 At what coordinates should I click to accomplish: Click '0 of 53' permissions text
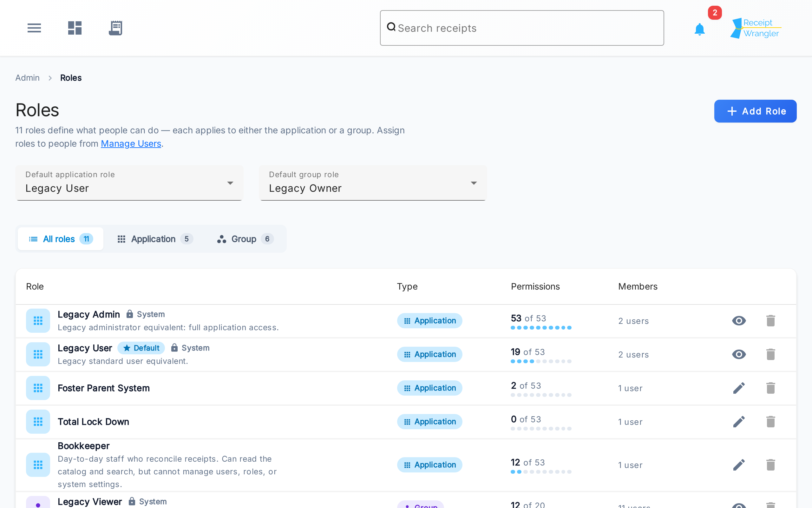pyautogui.click(x=526, y=419)
